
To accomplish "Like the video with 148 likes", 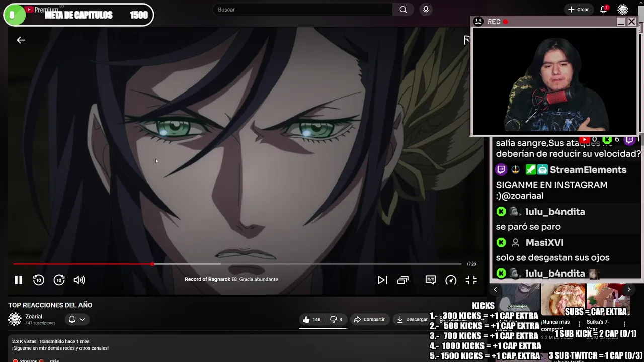I will pos(312,319).
